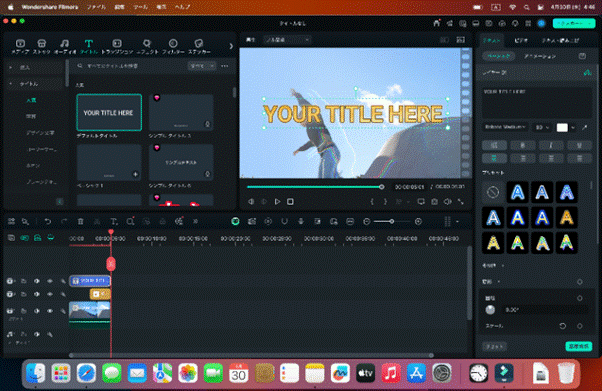The width and height of the screenshot is (602, 391).
Task: Switch to the Text tab in properties panel
Action: (x=492, y=40)
